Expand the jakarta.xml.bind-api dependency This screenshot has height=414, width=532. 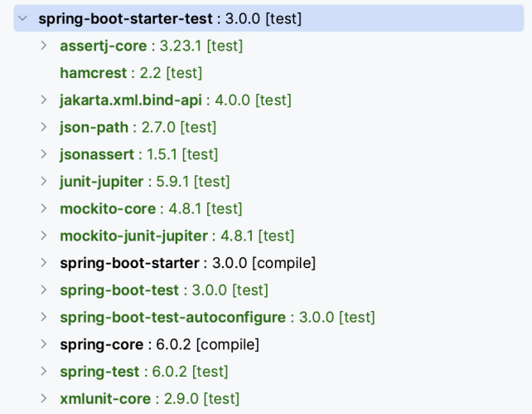[44, 100]
